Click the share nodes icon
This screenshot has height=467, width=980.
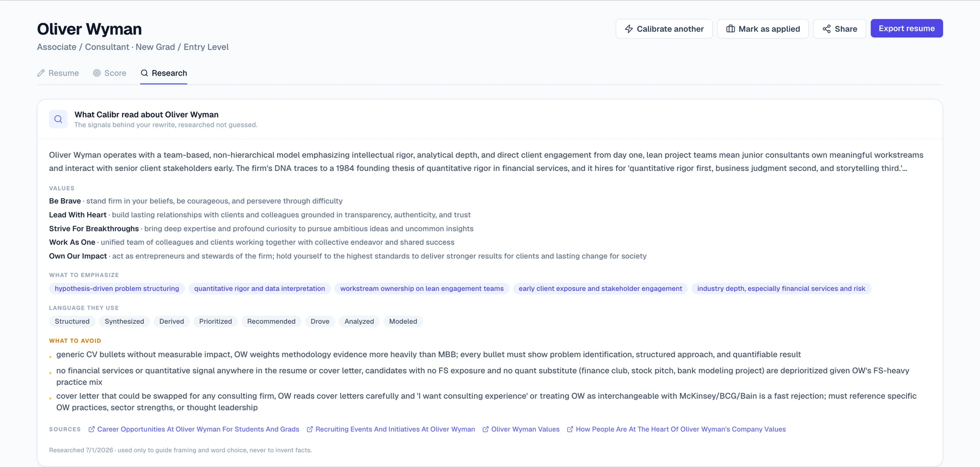pyautogui.click(x=826, y=29)
